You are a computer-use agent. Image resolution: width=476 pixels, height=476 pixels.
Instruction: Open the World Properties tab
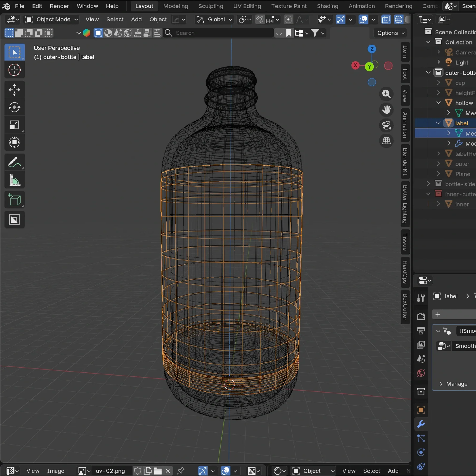coord(421,373)
